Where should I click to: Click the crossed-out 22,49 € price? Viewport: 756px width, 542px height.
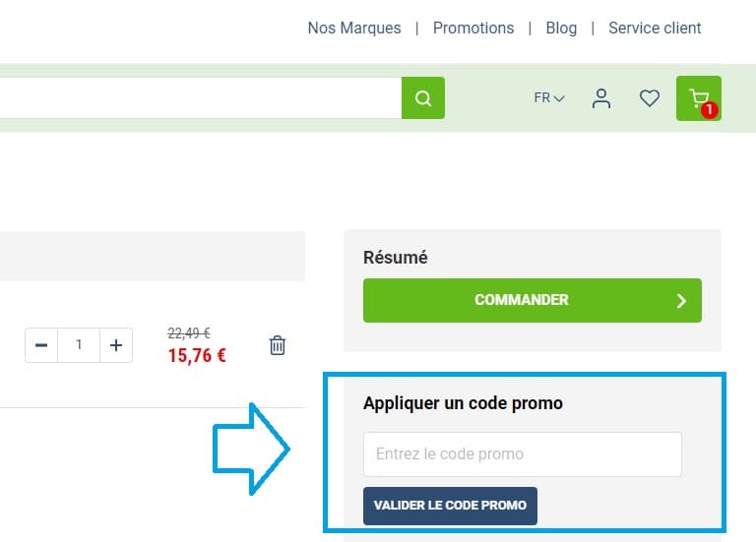(189, 333)
